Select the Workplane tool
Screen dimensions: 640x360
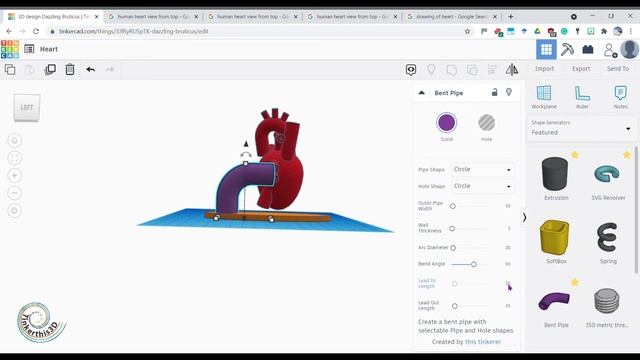point(544,97)
